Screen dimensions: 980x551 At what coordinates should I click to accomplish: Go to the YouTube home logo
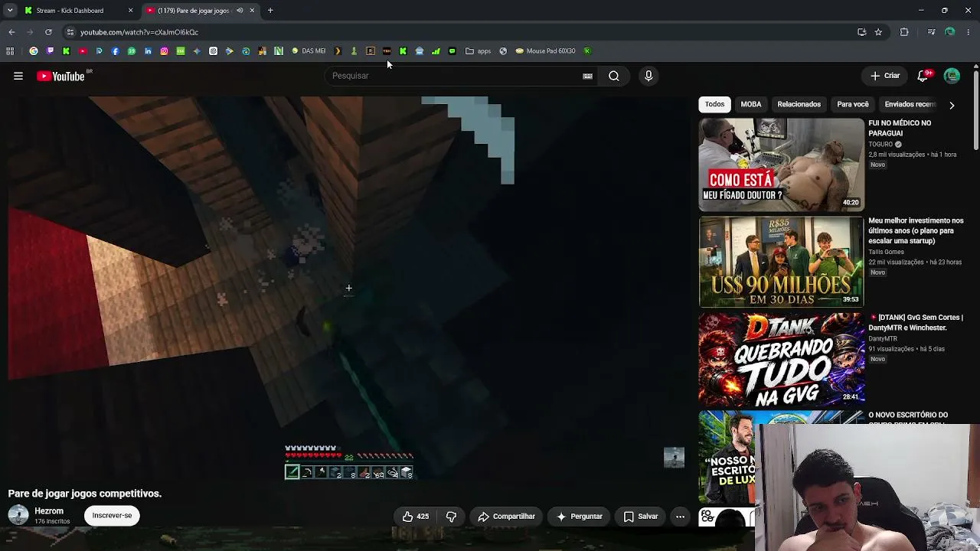(60, 76)
